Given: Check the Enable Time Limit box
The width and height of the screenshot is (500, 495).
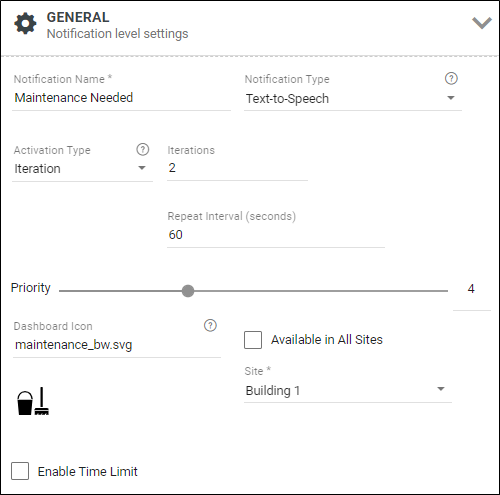Looking at the screenshot, I should click(x=20, y=471).
